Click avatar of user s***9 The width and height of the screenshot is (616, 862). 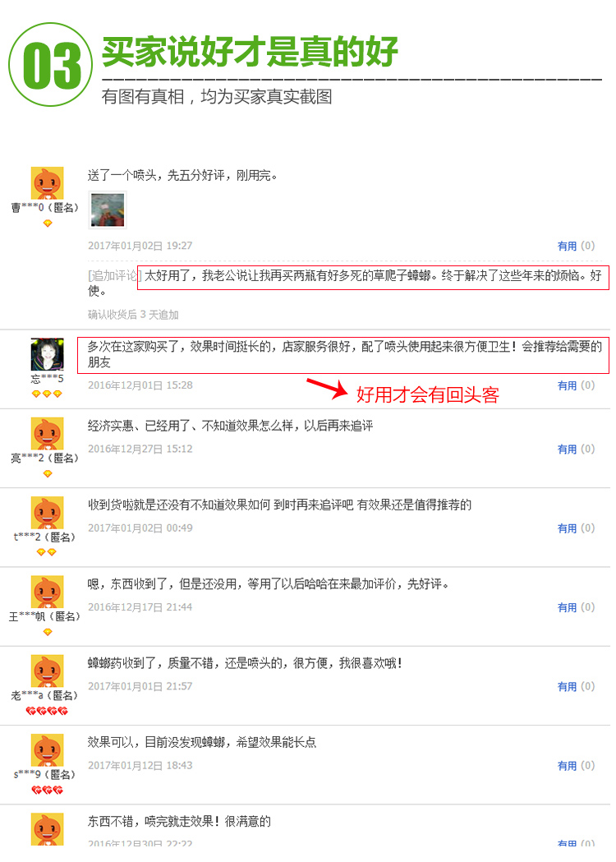tap(48, 750)
